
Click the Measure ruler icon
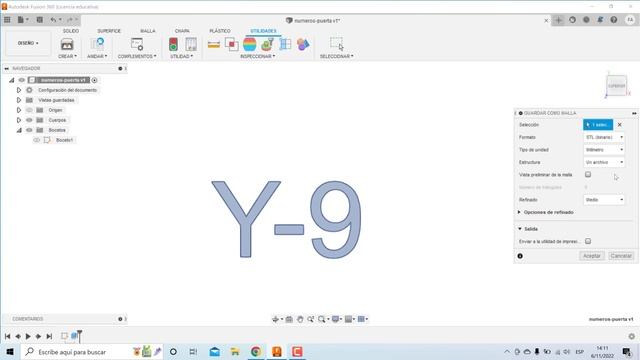point(214,44)
